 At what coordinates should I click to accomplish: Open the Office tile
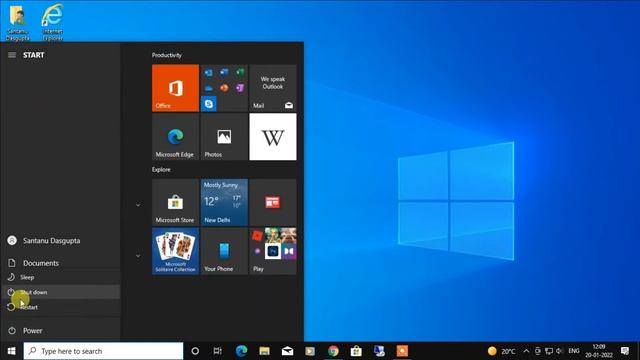[x=176, y=88]
